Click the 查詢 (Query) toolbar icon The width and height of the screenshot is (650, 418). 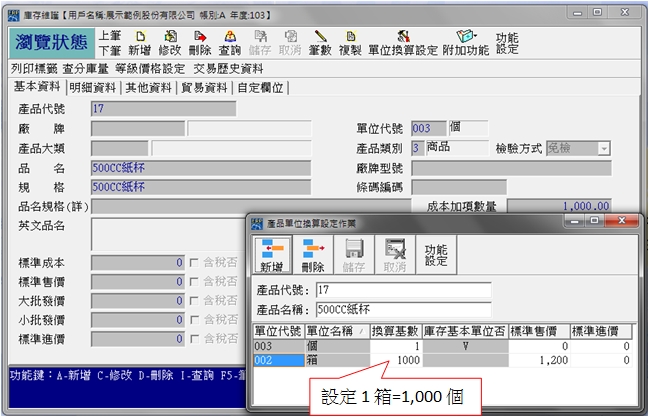[229, 42]
